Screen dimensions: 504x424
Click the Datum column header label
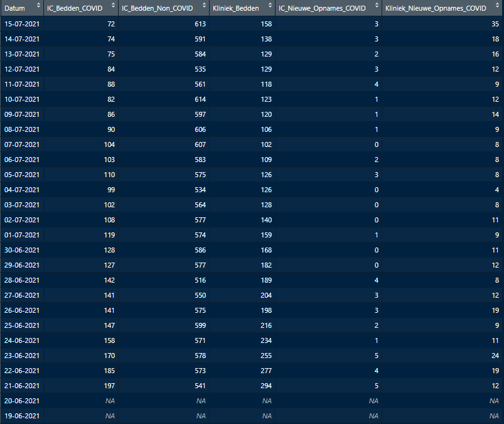(15, 8)
